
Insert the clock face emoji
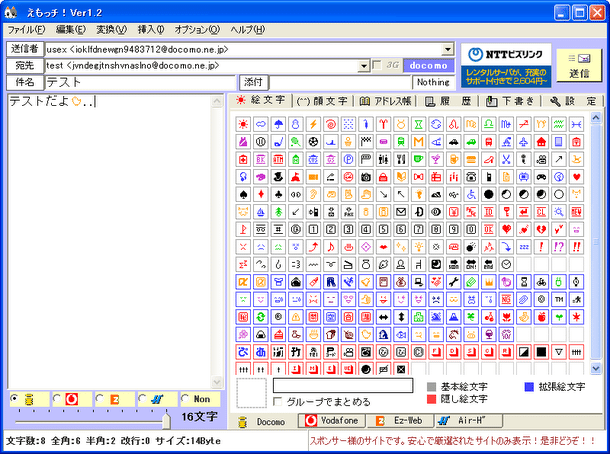(506, 265)
